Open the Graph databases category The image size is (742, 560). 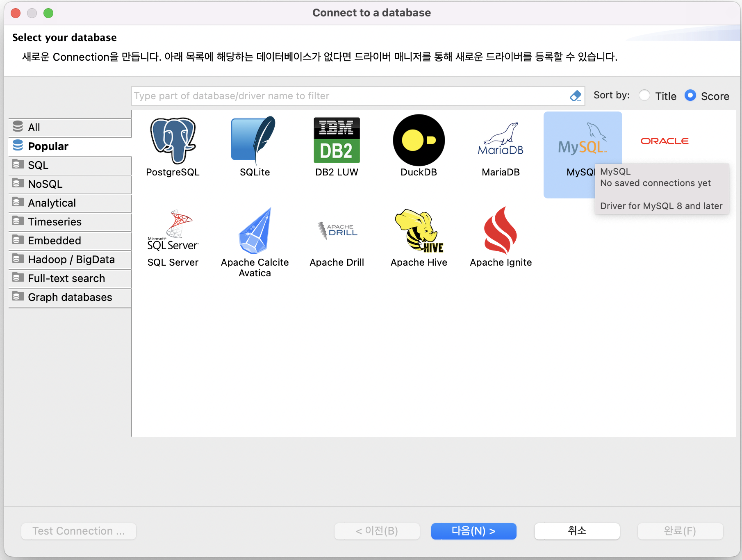70,297
